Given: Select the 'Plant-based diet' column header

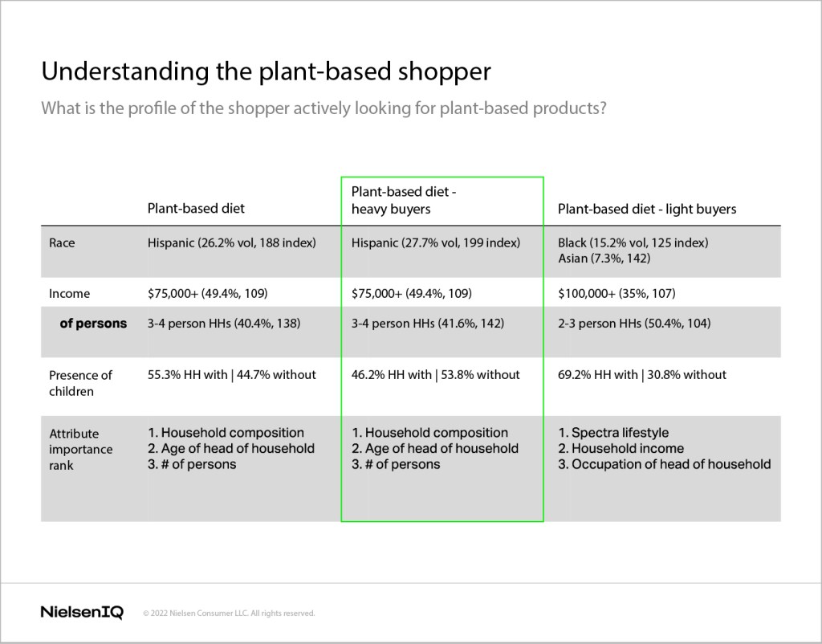Looking at the screenshot, I should coord(196,208).
